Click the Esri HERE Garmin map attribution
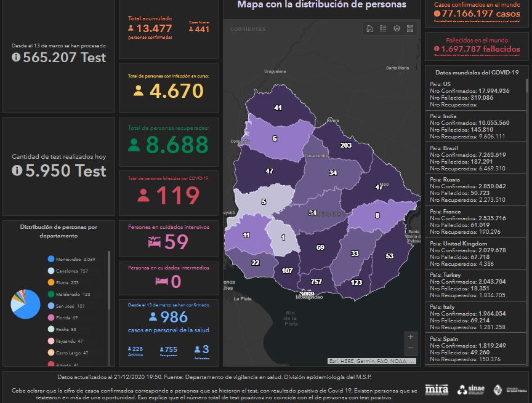532x403 pixels. pos(371,361)
